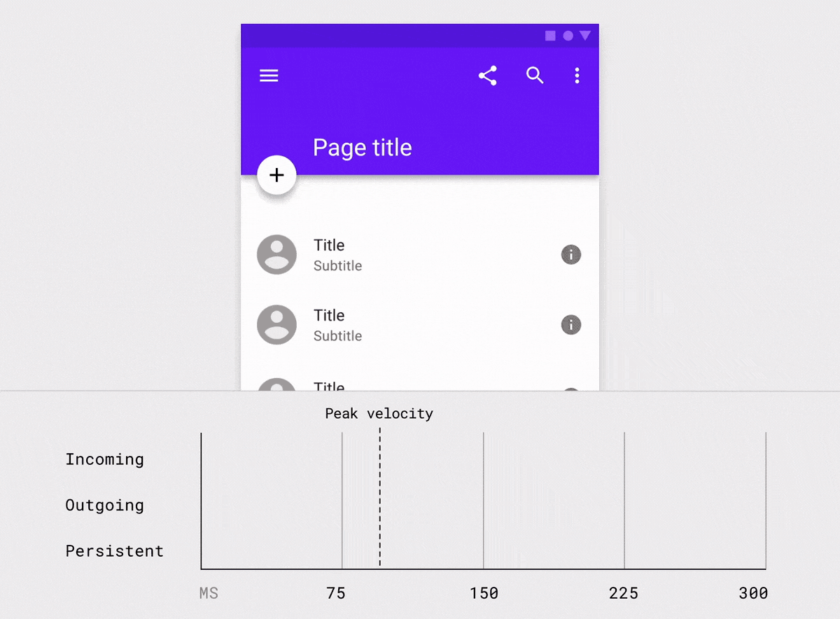Screen dimensions: 840x619
Task: Click the Persistent row label
Action: 114,551
